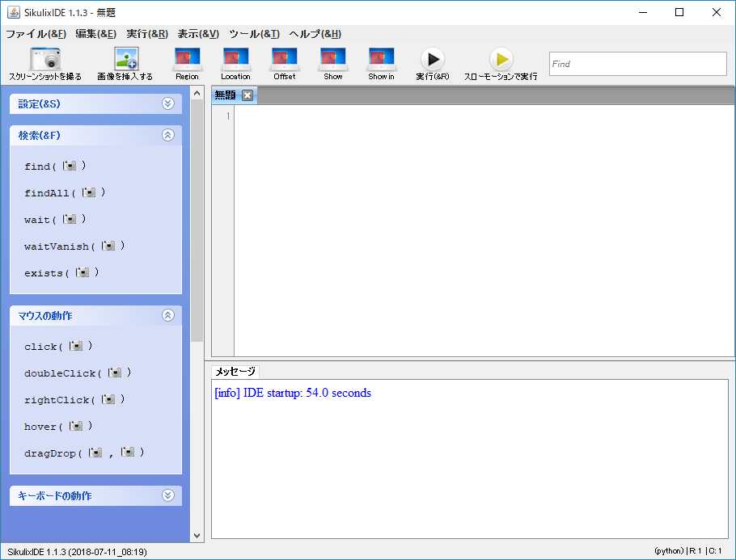Viewport: 736px width, 560px height.
Task: Click the IDE startup info message
Action: pos(293,393)
